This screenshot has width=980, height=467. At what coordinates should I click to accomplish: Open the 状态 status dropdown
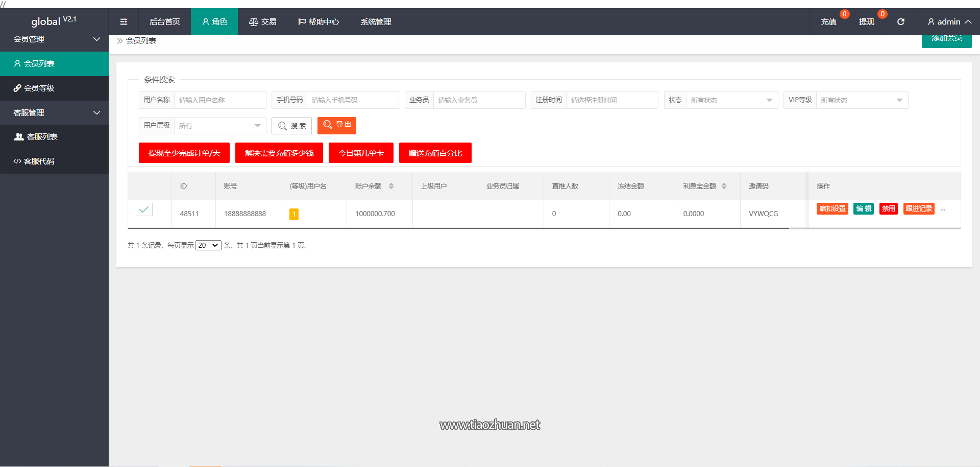coord(732,100)
